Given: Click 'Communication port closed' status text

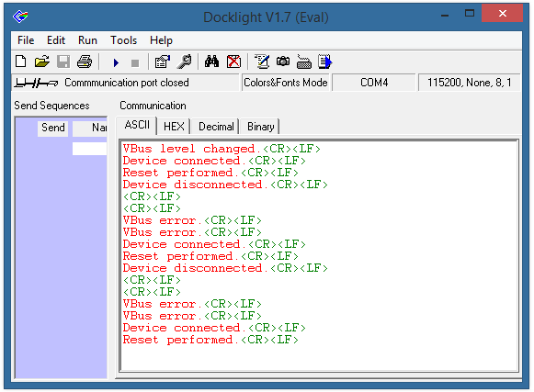Looking at the screenshot, I should [127, 83].
